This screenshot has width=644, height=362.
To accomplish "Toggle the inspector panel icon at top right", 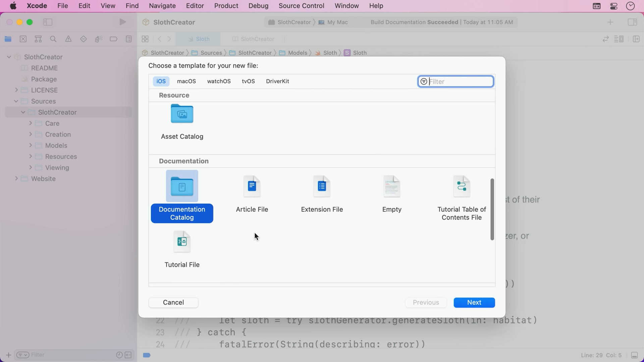I will click(632, 22).
